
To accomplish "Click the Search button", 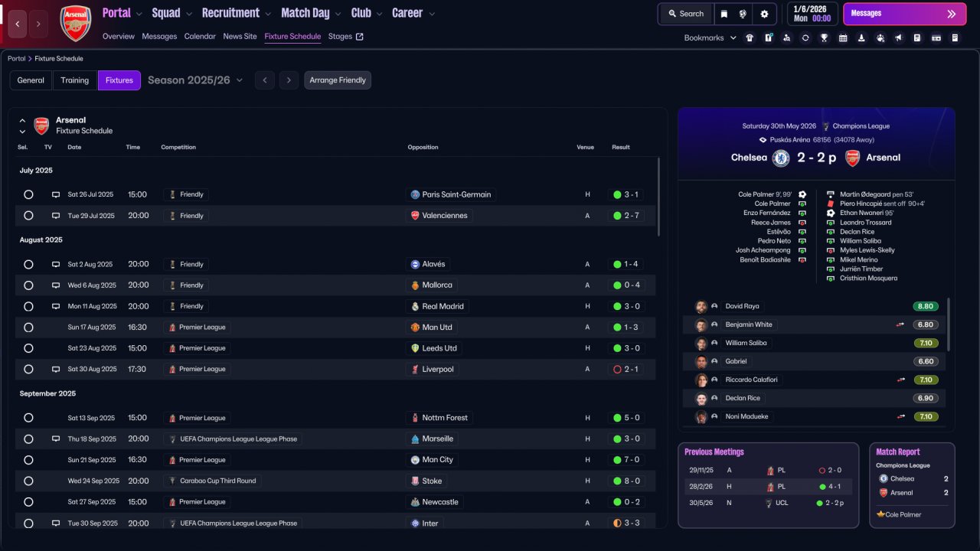I will point(685,14).
